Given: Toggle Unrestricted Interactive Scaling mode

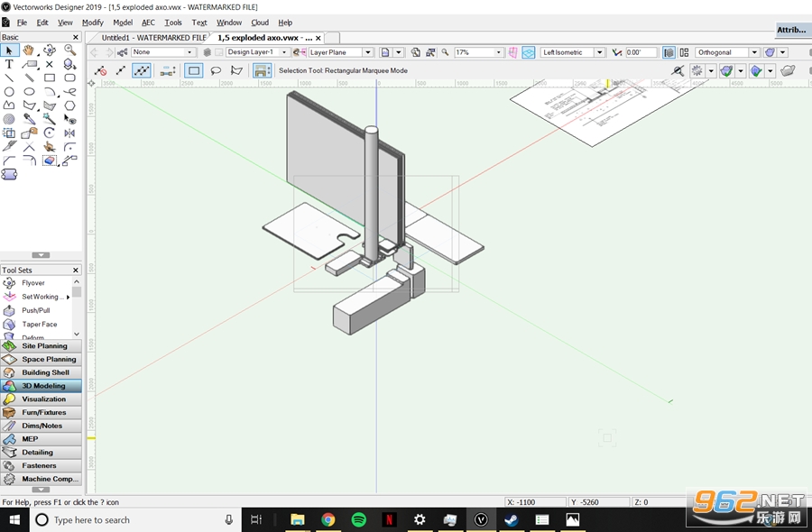Looking at the screenshot, I should coord(142,70).
